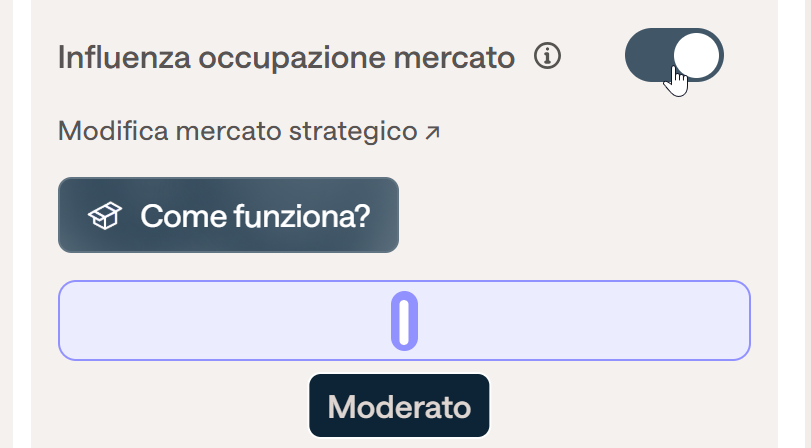Follow the link to edit strategic market
Screen dimensions: 811x448
(x=249, y=131)
